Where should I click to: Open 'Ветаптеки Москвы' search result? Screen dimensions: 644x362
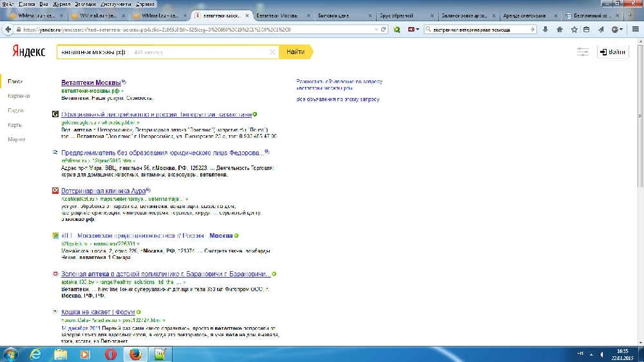(x=91, y=82)
